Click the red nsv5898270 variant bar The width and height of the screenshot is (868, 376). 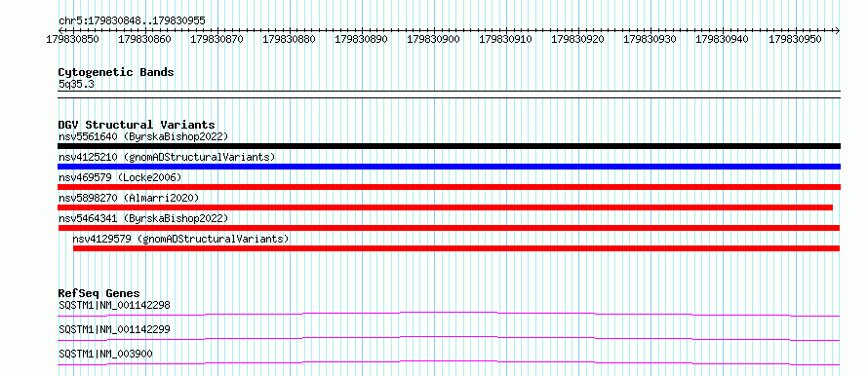(445, 207)
